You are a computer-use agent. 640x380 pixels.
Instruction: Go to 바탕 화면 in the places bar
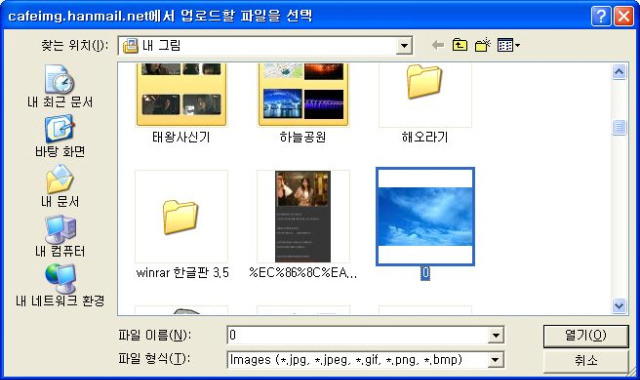[60, 136]
